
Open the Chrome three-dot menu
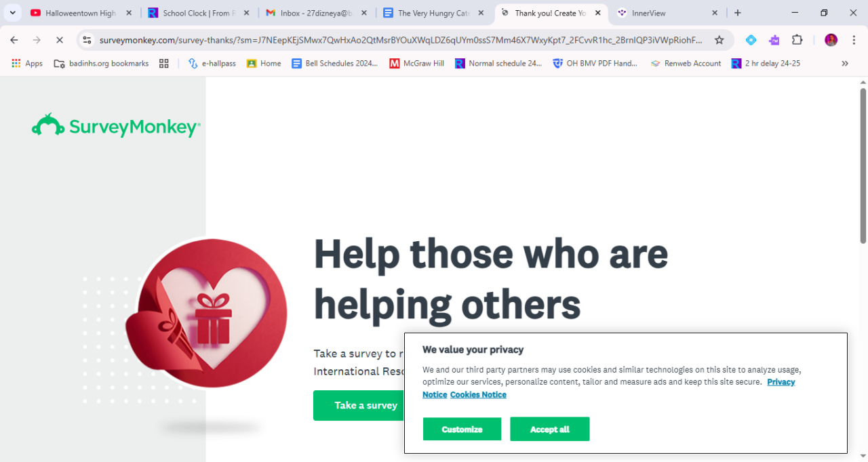point(853,40)
